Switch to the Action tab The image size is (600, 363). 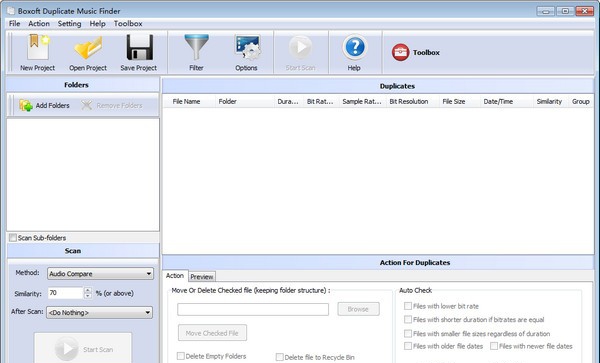tap(175, 276)
